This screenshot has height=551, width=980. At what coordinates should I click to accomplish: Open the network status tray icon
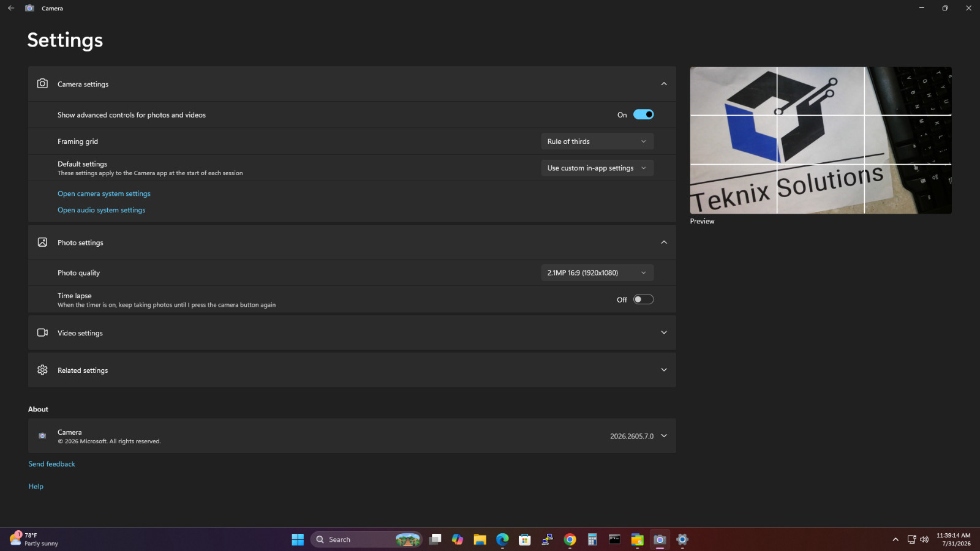click(911, 539)
